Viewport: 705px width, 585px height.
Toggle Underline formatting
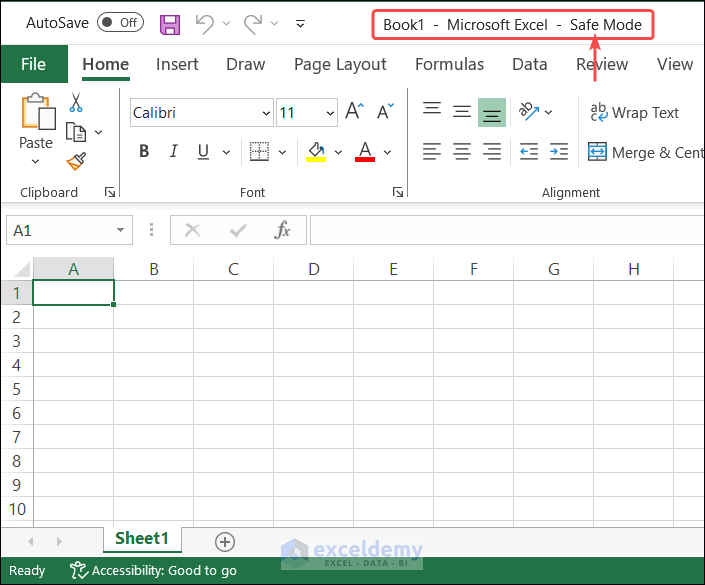(x=203, y=152)
